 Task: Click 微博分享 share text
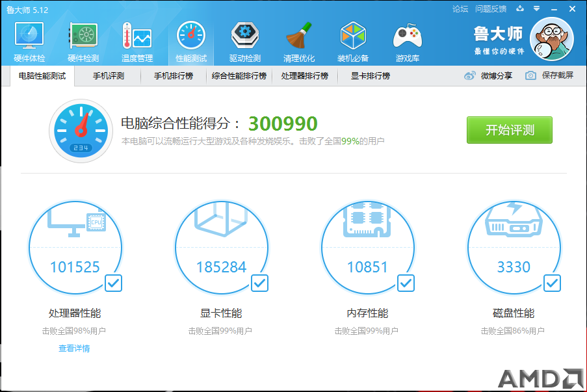(497, 75)
